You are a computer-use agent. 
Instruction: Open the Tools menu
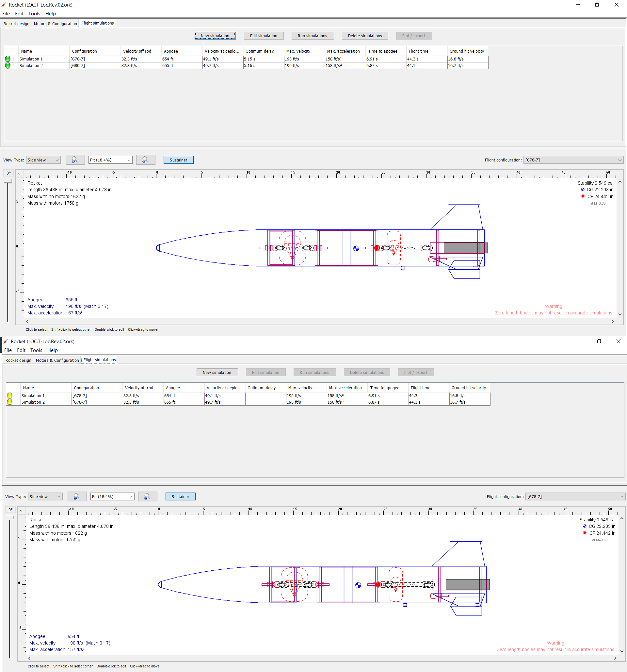pyautogui.click(x=34, y=13)
